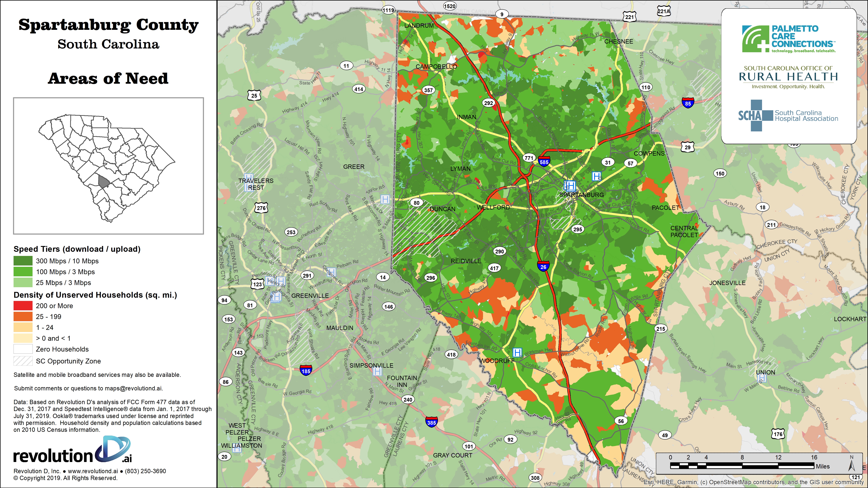Viewport: 868px width, 488px height.
Task: Click the Revolution D contact line with www.revolutiond.ai
Action: pos(90,471)
